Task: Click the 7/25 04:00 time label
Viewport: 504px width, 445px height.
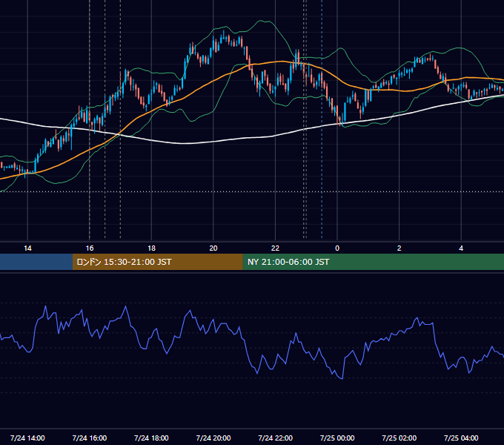Action: point(461,438)
